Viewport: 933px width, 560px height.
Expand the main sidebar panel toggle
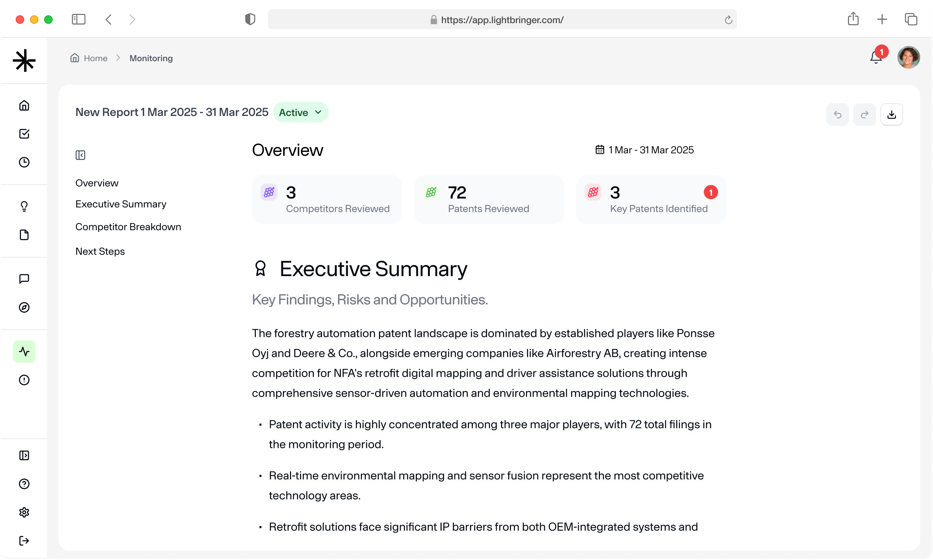[24, 455]
